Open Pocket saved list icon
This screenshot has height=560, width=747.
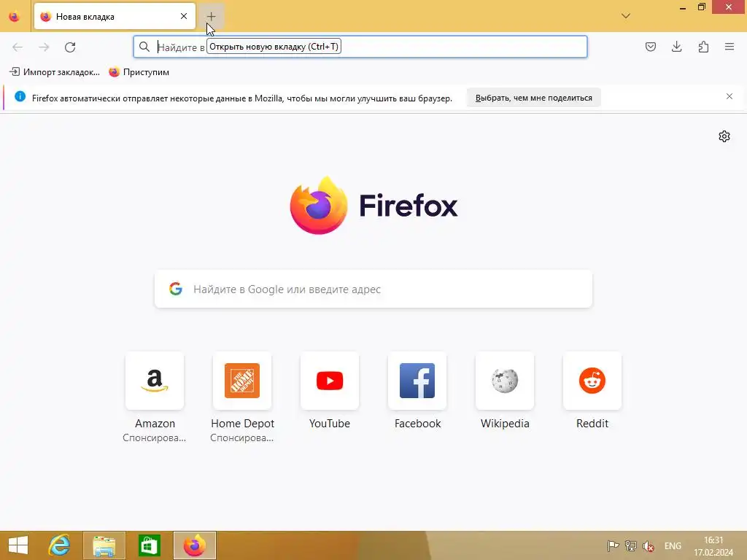point(650,47)
